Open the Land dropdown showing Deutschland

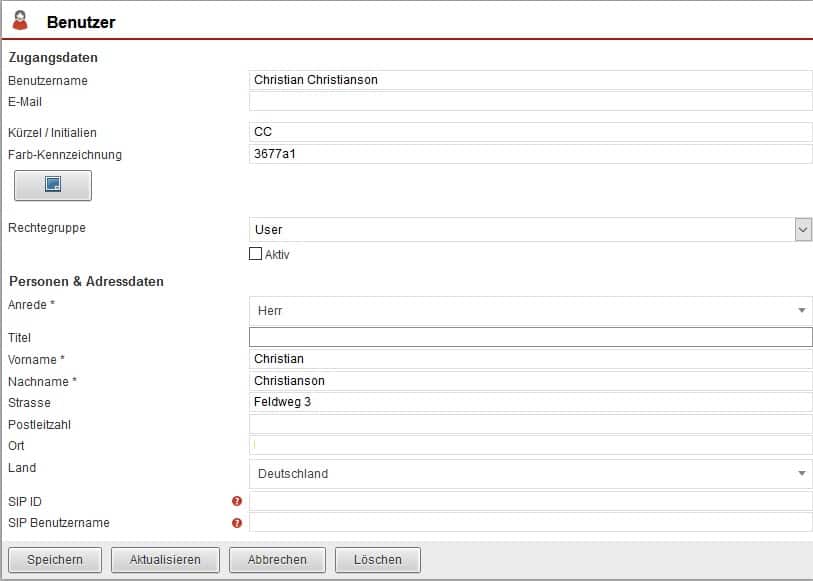530,474
